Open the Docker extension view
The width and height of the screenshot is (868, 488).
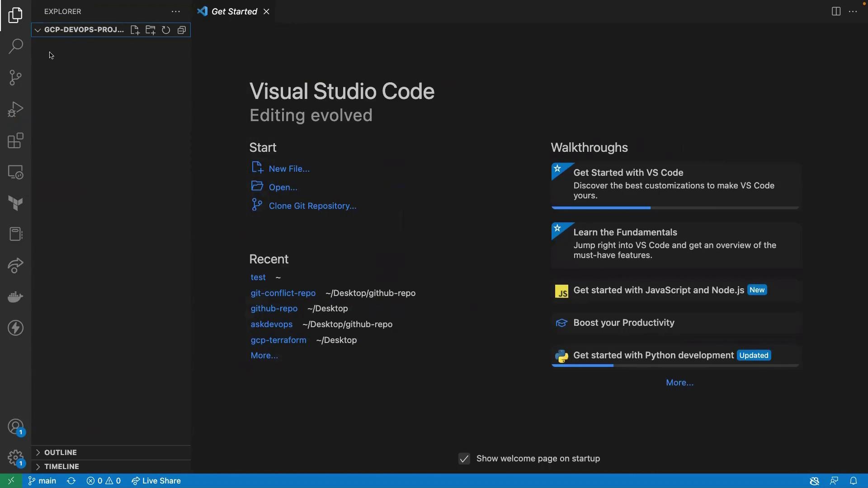pyautogui.click(x=15, y=297)
